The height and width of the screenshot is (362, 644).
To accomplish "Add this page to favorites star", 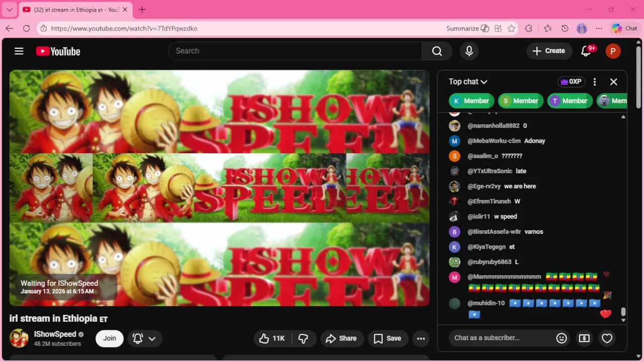I will [x=511, y=29].
